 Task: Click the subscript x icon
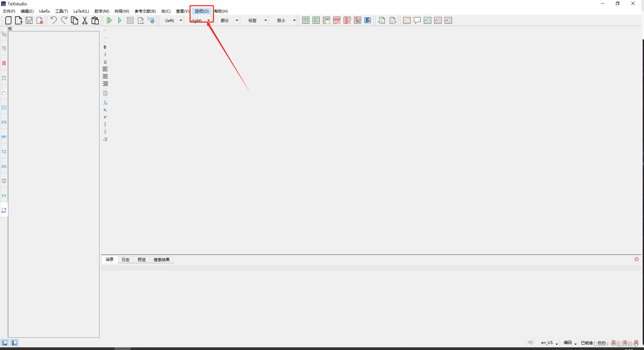pyautogui.click(x=105, y=110)
